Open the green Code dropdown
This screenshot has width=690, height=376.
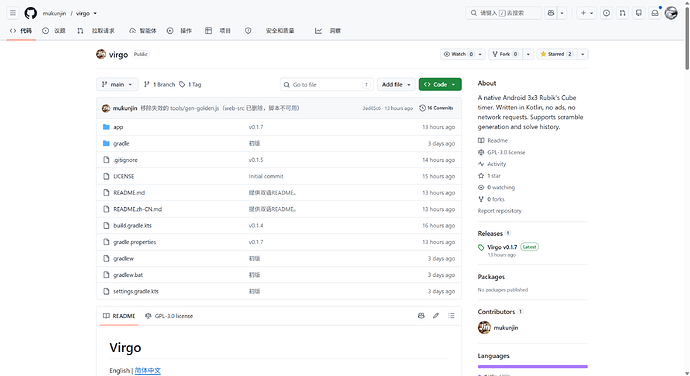pyautogui.click(x=440, y=85)
